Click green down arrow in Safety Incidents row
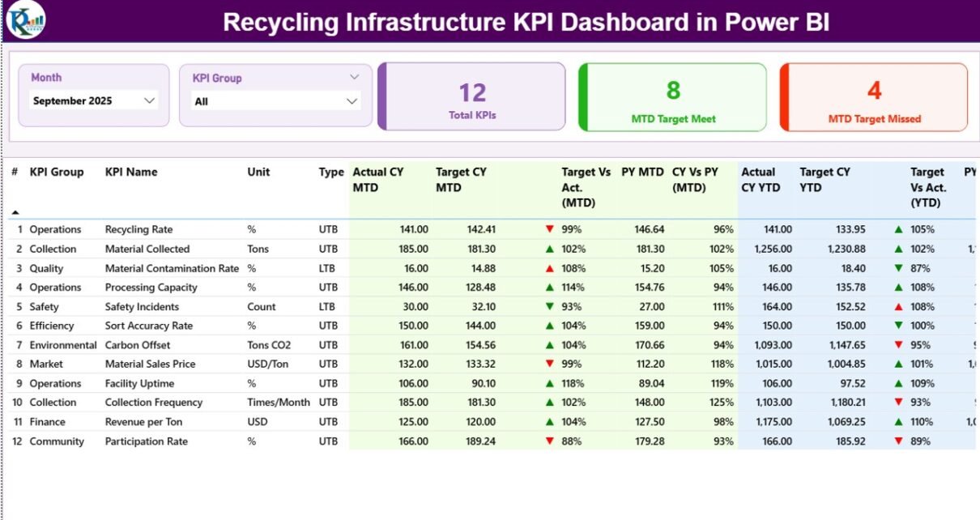 (550, 307)
